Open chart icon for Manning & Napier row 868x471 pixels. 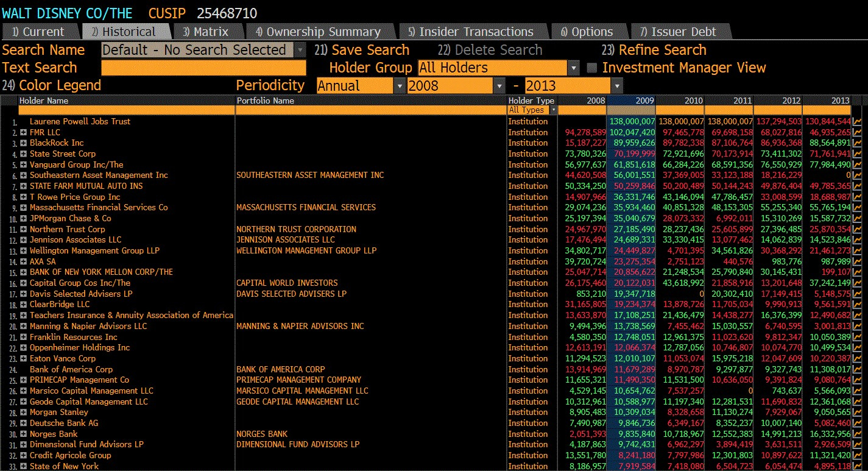click(x=857, y=326)
